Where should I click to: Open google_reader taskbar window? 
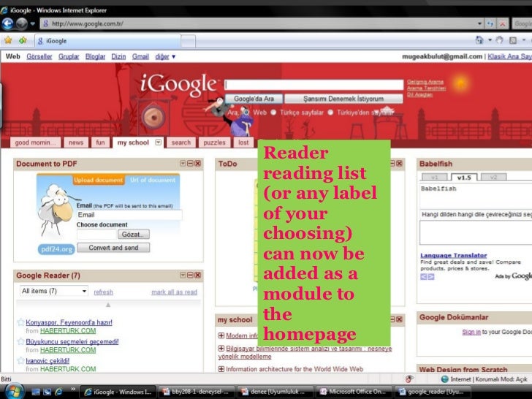[433, 392]
